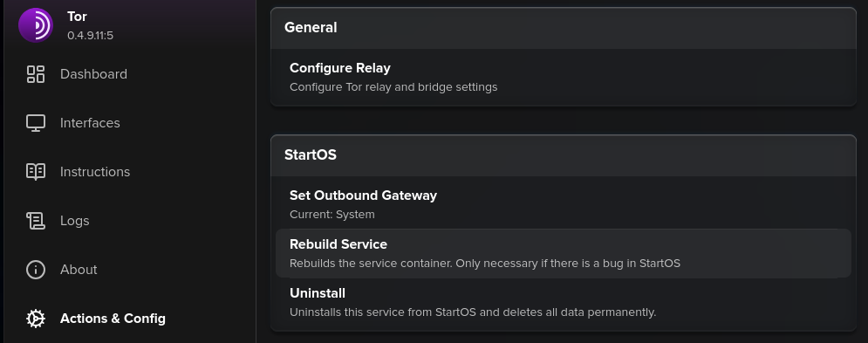Open the About text entry
868x343 pixels.
tap(79, 270)
